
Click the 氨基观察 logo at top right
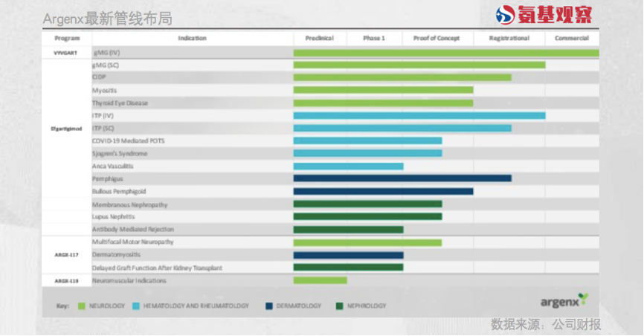tap(544, 15)
